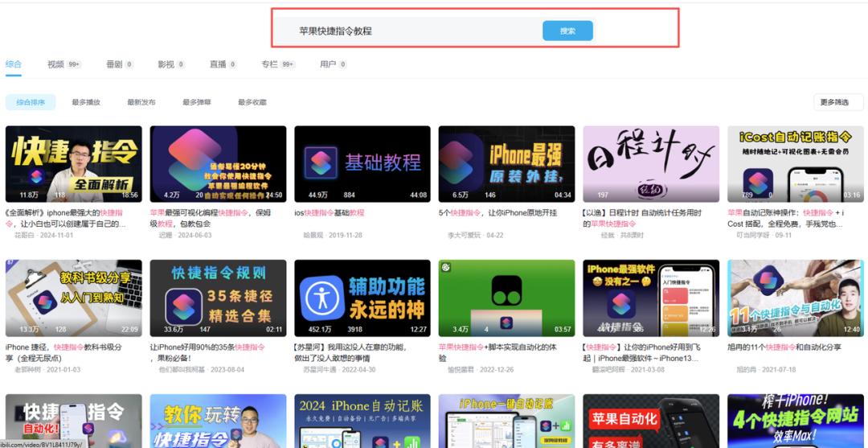Screen dimensions: 868x448
Task: Sort results by 最多播放
Action: pos(86,102)
